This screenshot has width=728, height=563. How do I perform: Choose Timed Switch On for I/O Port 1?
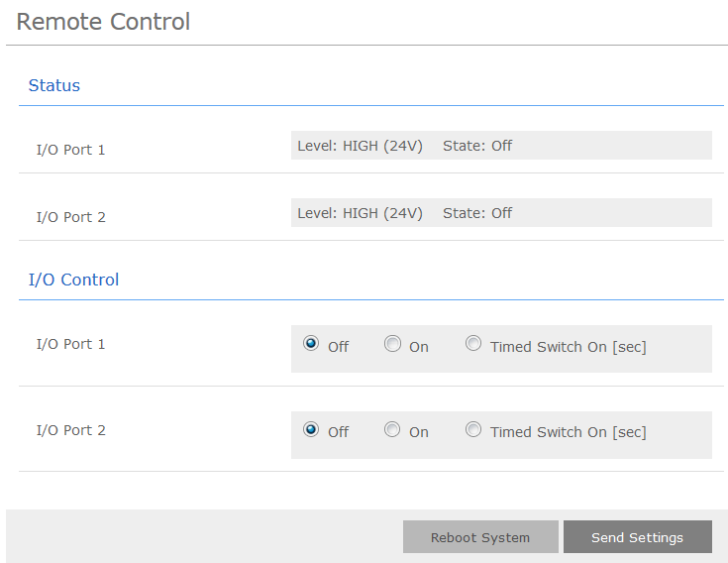tap(473, 344)
